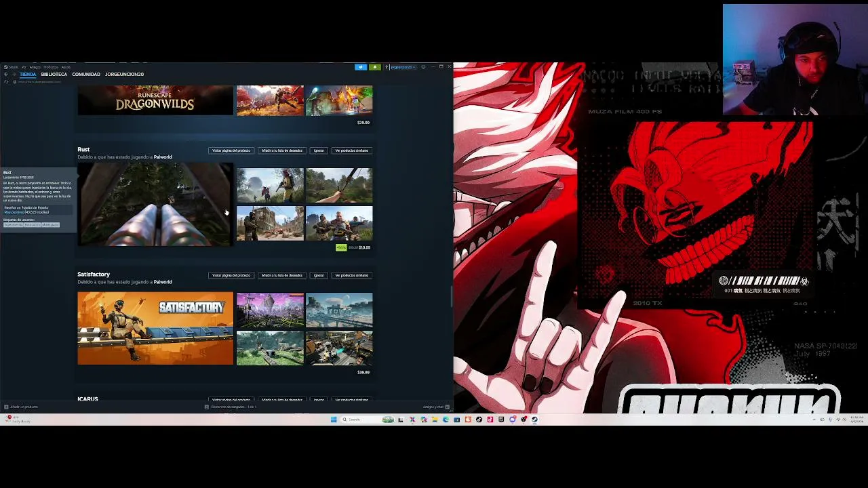Ignore the Rust recommendation
The image size is (868, 488).
(319, 150)
